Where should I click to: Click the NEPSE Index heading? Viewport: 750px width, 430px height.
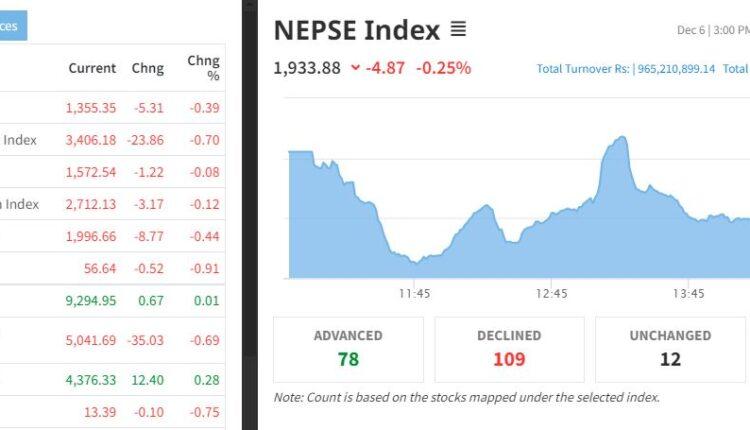[x=356, y=30]
